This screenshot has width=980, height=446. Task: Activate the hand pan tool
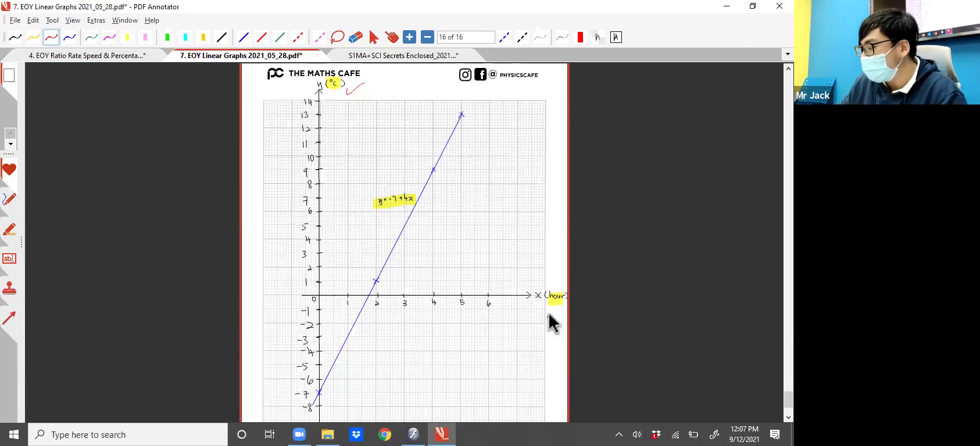tap(392, 37)
